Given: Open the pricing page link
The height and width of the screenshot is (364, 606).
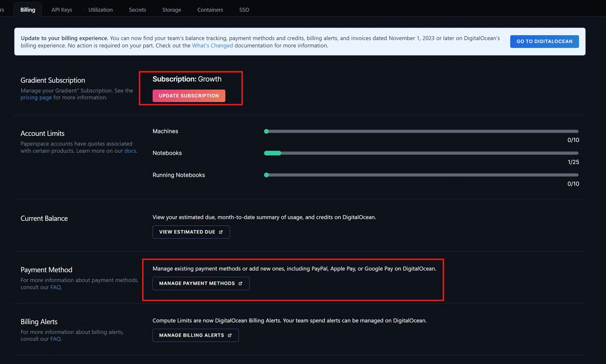Looking at the screenshot, I should [x=36, y=97].
